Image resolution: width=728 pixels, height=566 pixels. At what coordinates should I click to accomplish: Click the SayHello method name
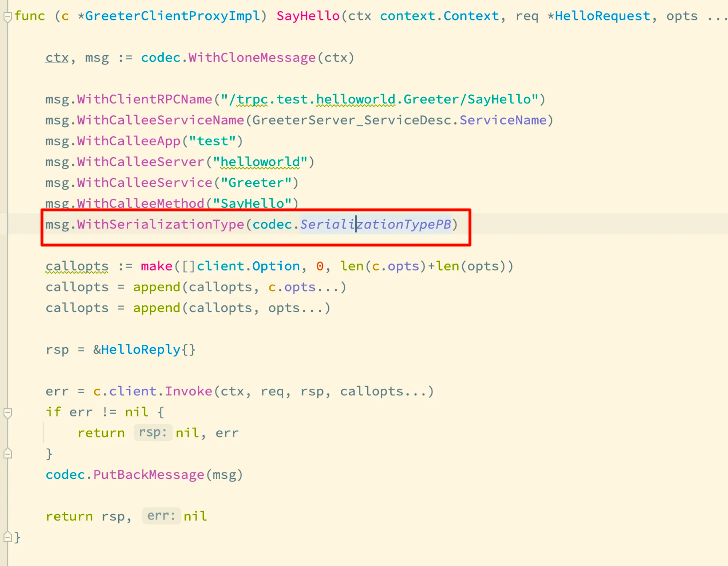click(308, 16)
